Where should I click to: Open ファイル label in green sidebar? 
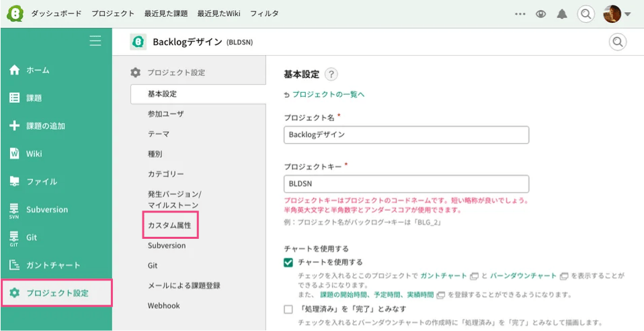pyautogui.click(x=42, y=182)
